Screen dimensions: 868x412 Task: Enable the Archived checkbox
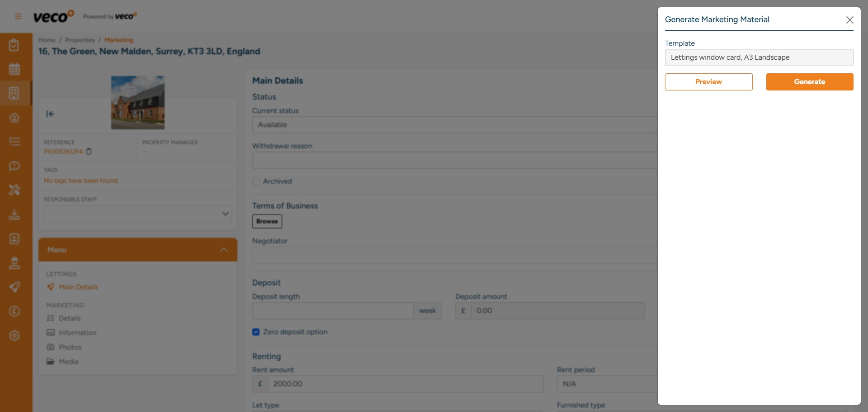coord(256,181)
